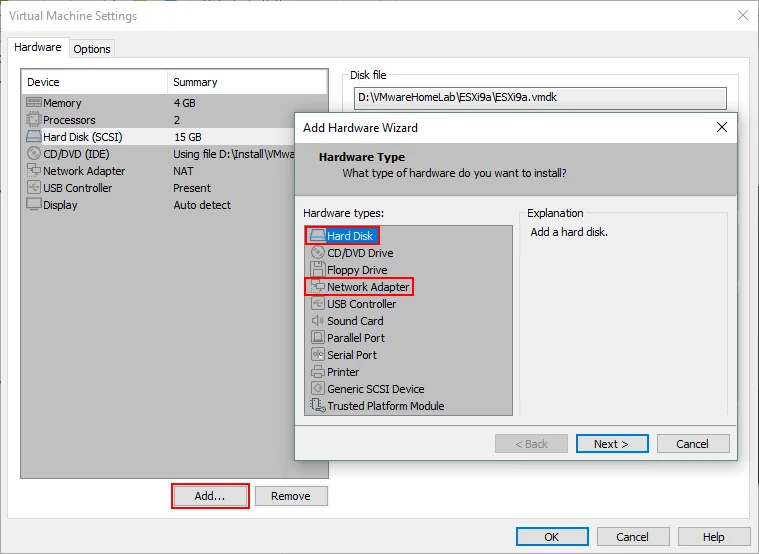The height and width of the screenshot is (554, 759).
Task: Confirm settings with the OK button
Action: point(552,537)
